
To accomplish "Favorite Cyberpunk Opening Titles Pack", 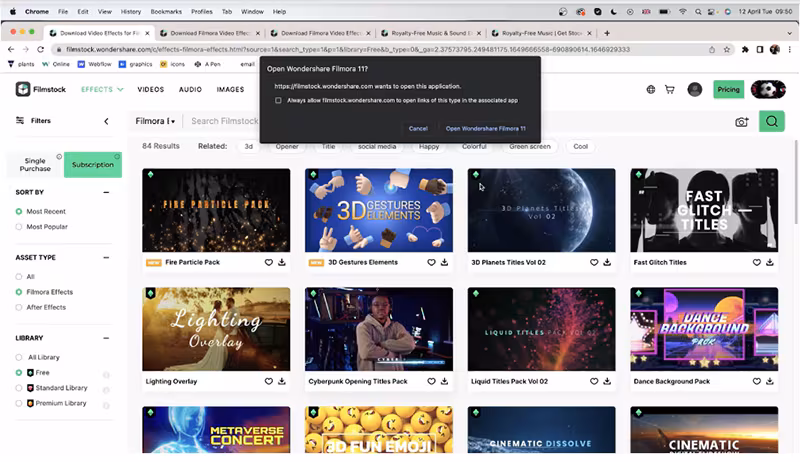I will pos(431,381).
